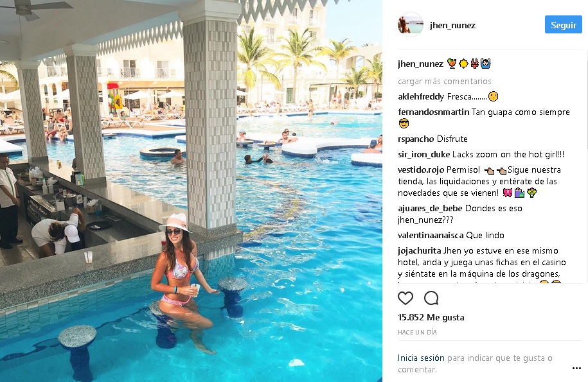The height and width of the screenshot is (382, 588).
Task: Open the jojachurita commenter profile
Action: tap(419, 250)
